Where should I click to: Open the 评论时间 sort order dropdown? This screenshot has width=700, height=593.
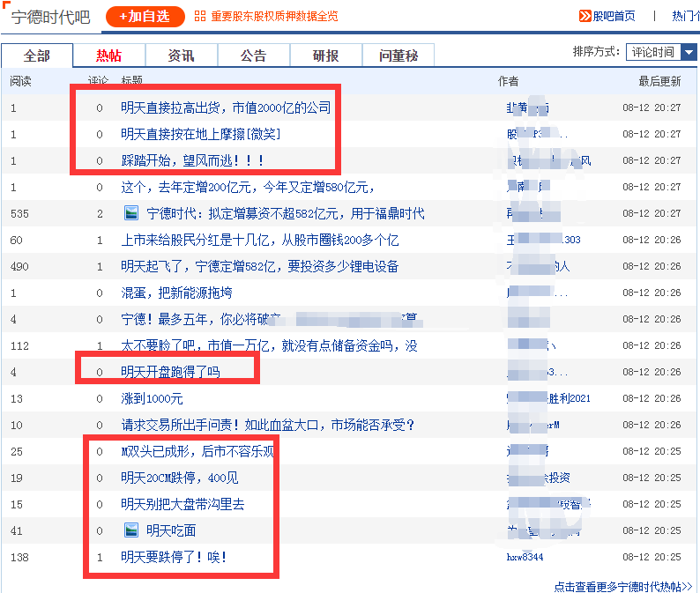coord(661,52)
